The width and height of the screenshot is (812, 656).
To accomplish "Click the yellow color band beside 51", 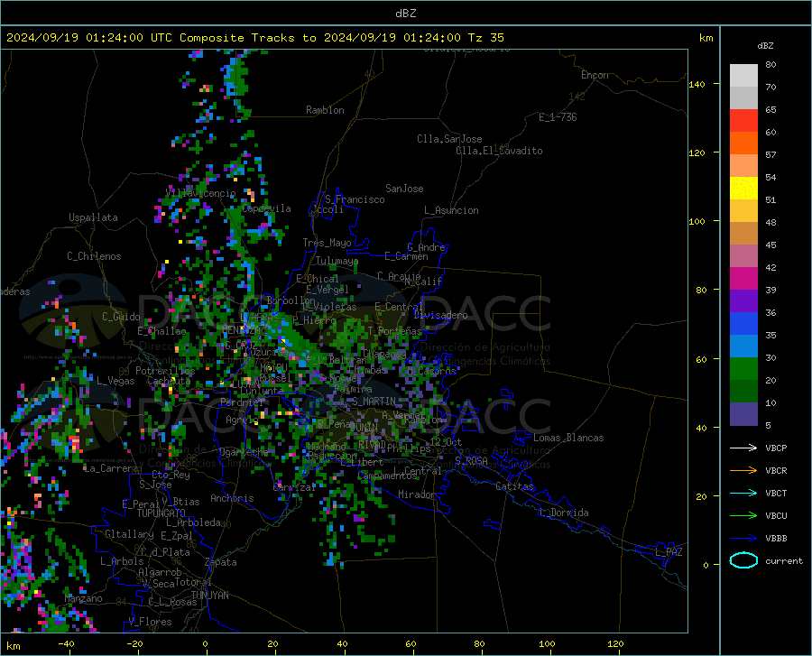I will point(743,189).
